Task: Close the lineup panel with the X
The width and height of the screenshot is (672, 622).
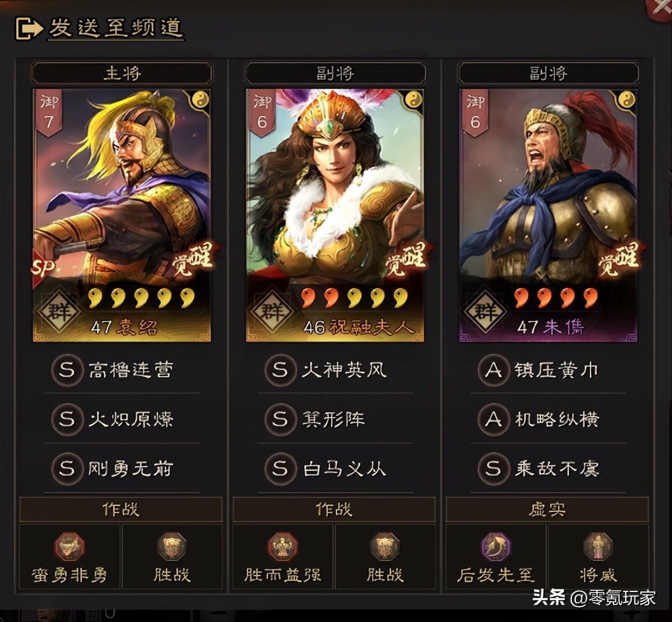Action: click(x=661, y=8)
